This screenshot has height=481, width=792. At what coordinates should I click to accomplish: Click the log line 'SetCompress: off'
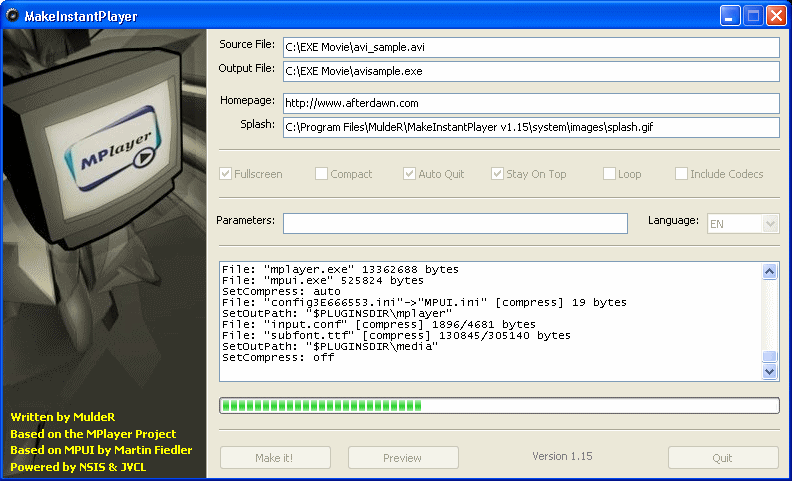coord(278,358)
